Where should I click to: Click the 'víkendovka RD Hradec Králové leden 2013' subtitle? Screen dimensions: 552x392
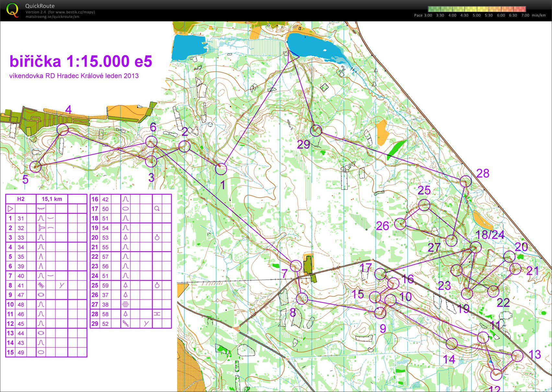74,76
